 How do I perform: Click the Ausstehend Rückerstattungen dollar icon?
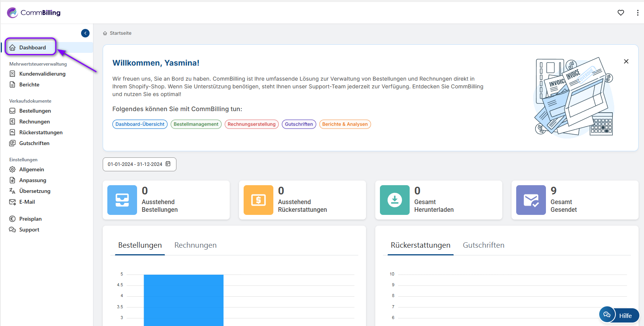[258, 200]
